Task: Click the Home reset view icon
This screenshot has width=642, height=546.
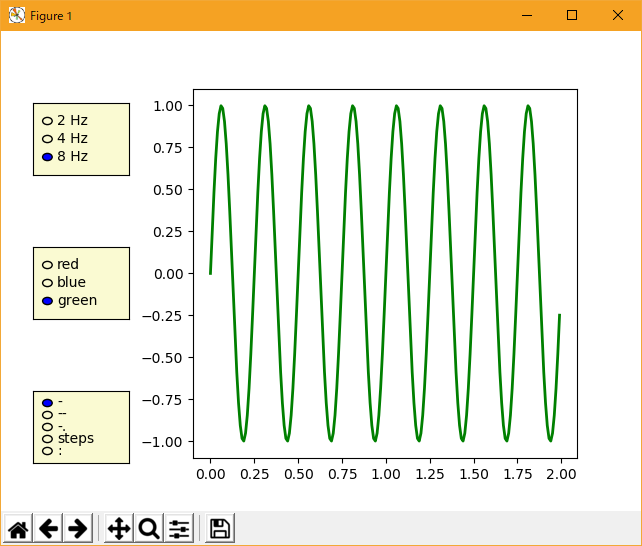Action: [18, 529]
